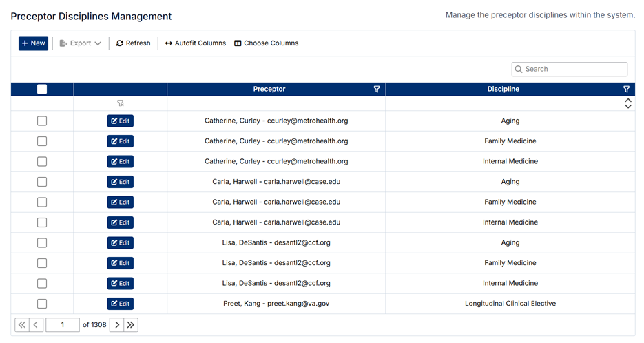Image resolution: width=644 pixels, height=343 pixels.
Task: Jump to the last page of results
Action: click(x=131, y=324)
